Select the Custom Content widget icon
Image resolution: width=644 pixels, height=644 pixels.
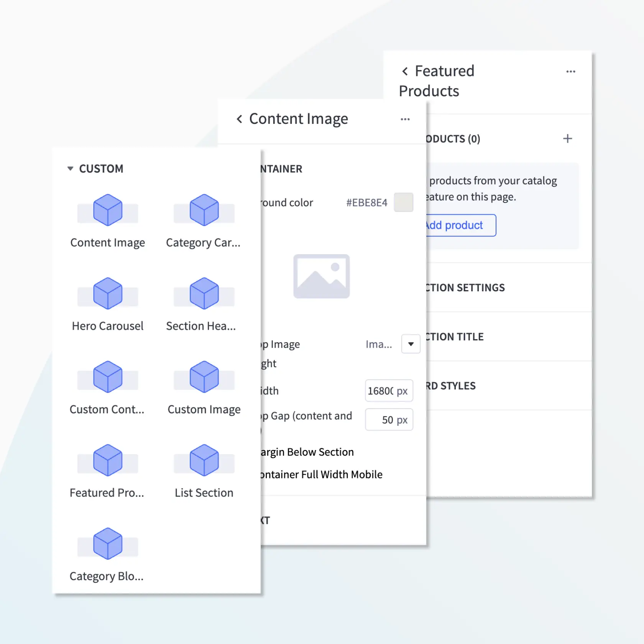click(108, 377)
